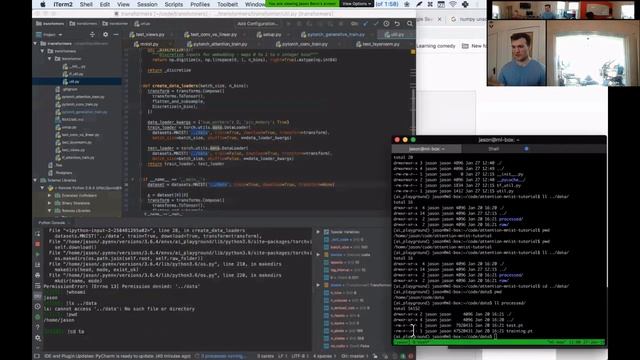Open Search Everywhere magnifier icon

(409, 24)
